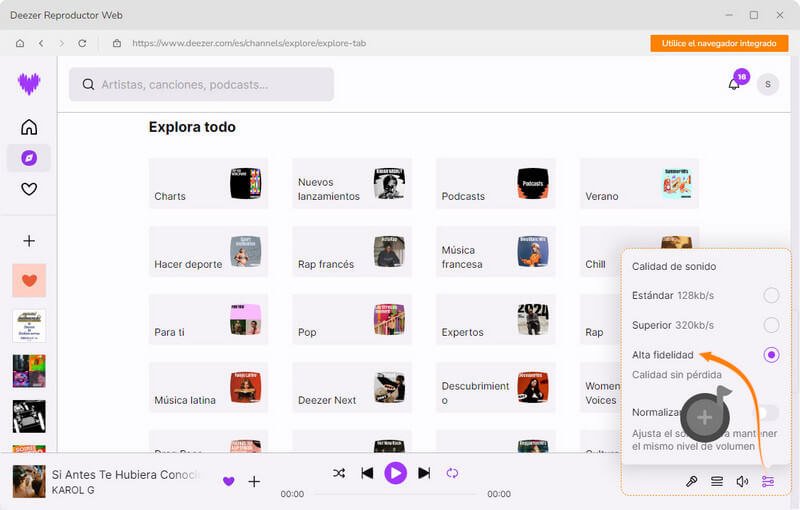800x510 pixels.
Task: Play the current song
Action: (395, 473)
